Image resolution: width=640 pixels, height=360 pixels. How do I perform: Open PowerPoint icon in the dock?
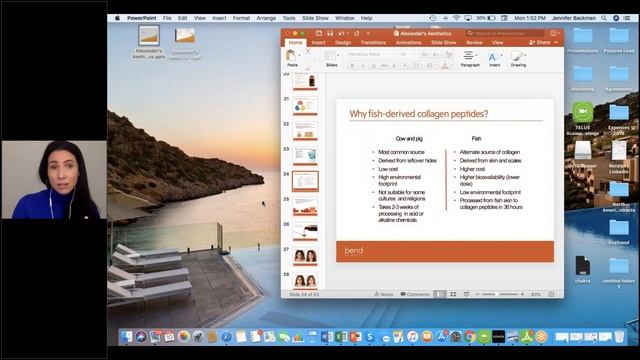[355, 337]
